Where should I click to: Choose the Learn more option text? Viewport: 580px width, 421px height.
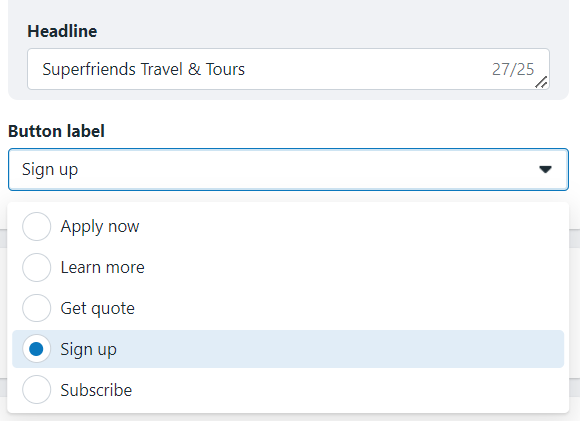pos(102,267)
